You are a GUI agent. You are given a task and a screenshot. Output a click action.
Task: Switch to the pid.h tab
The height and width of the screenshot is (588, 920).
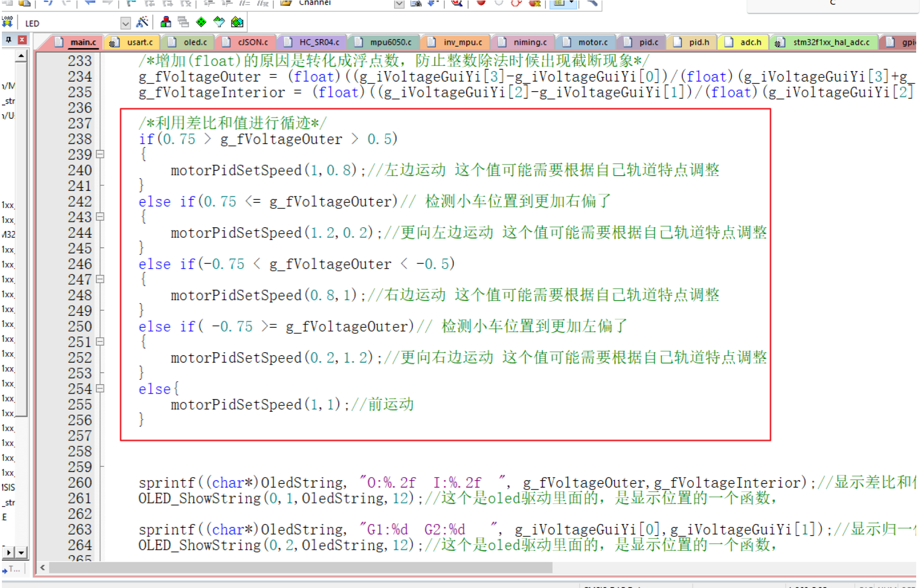(699, 42)
